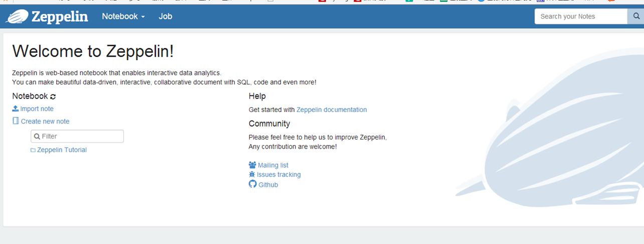The height and width of the screenshot is (244, 644).
Task: Open the Issues tracking link
Action: (x=275, y=175)
